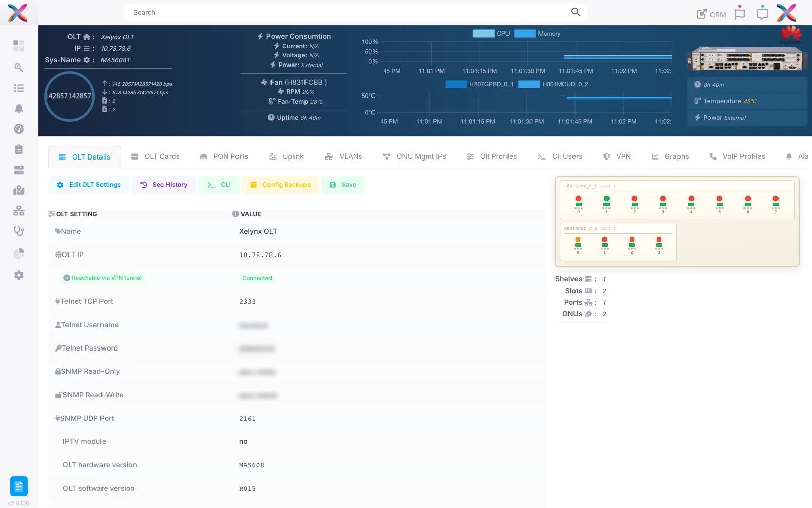
Task: Open the list icon in sidebar
Action: point(19,88)
